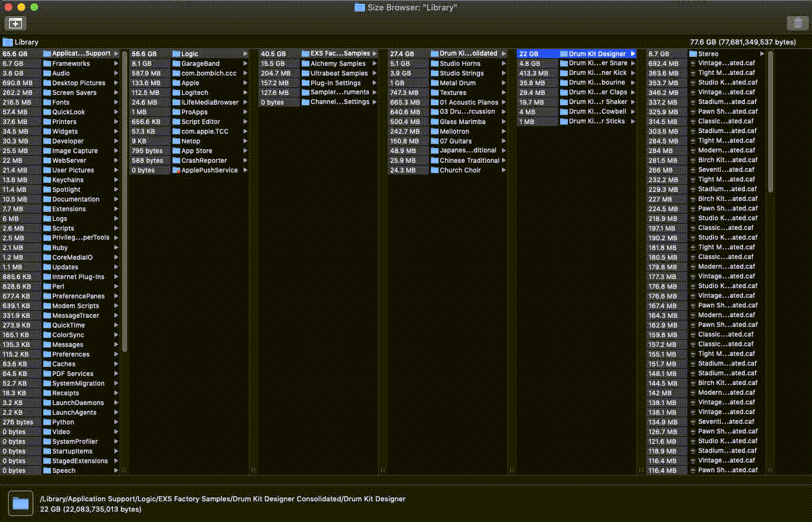
Task: Click the Metal Drum folder icon
Action: 435,83
